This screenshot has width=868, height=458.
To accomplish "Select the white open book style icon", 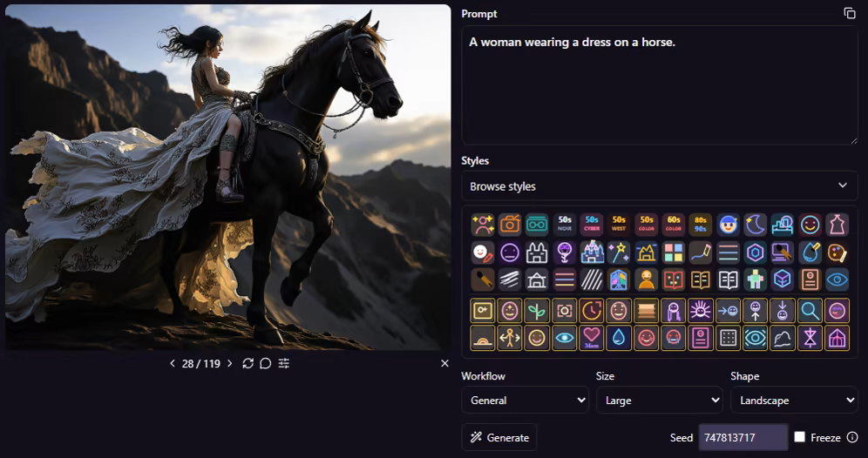I will pos(728,280).
